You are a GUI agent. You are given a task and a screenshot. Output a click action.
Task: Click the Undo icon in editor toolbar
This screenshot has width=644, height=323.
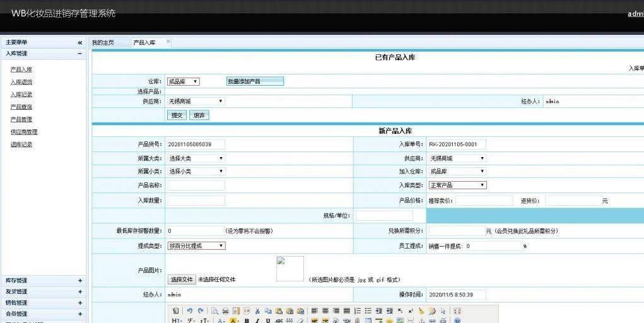[189, 311]
